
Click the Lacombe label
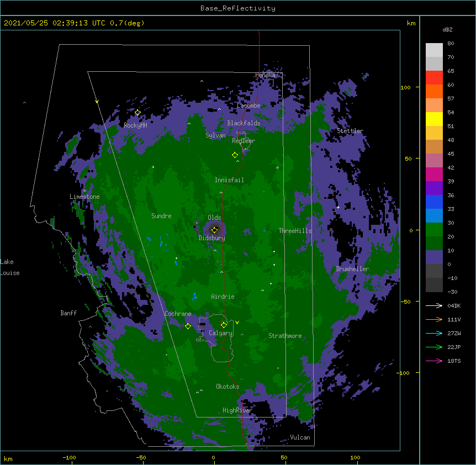pos(248,105)
